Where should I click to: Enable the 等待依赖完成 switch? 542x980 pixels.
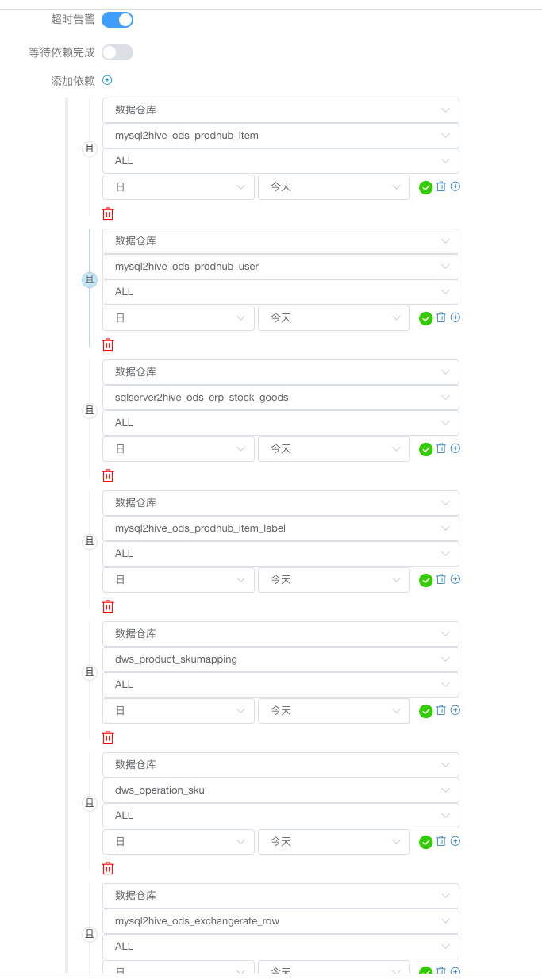click(x=117, y=52)
